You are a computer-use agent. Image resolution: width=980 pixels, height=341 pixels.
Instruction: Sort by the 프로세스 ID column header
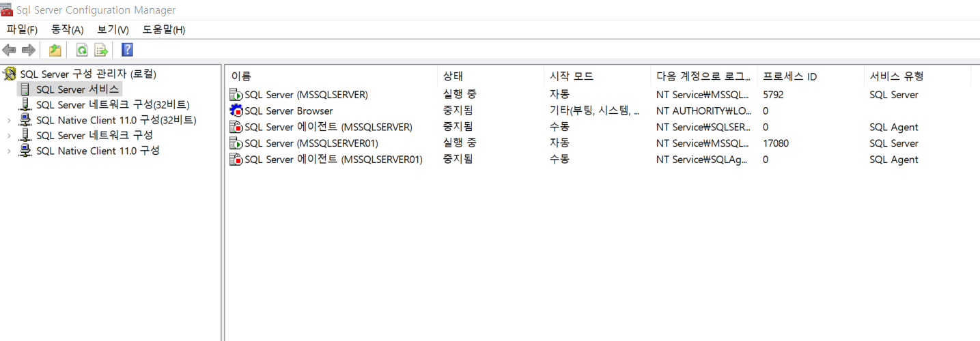810,76
